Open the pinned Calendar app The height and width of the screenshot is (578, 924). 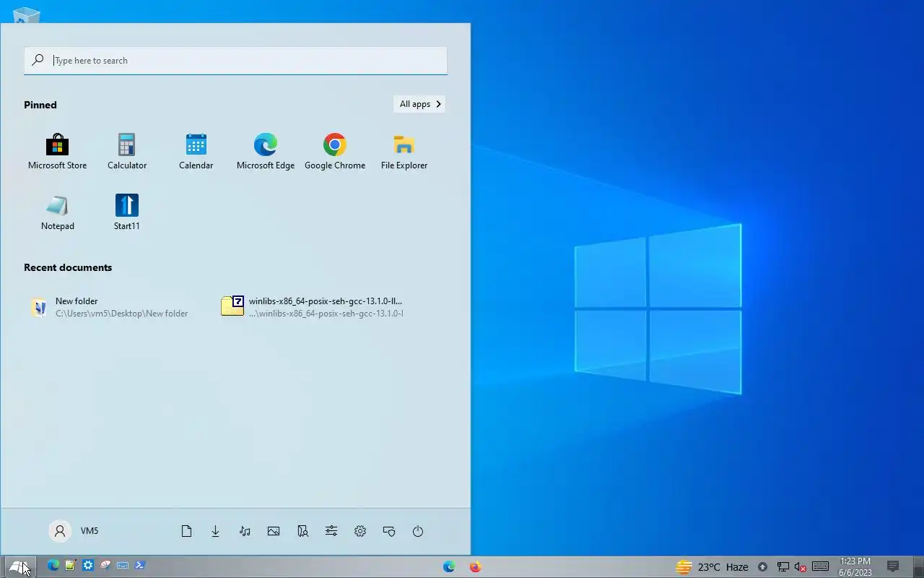[x=196, y=152]
